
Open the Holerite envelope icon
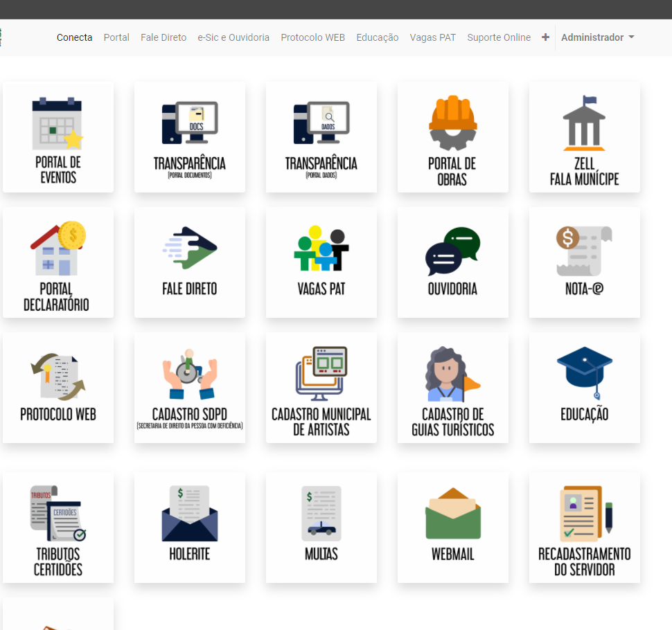pyautogui.click(x=189, y=514)
